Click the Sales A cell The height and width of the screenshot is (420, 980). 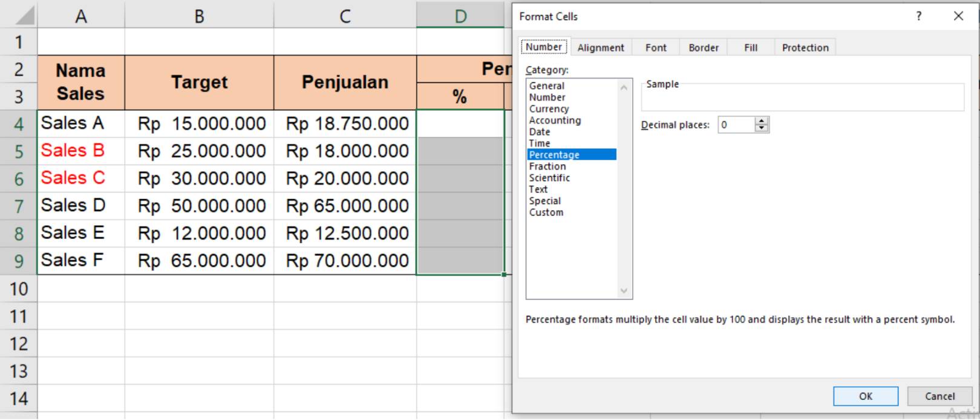(x=81, y=123)
